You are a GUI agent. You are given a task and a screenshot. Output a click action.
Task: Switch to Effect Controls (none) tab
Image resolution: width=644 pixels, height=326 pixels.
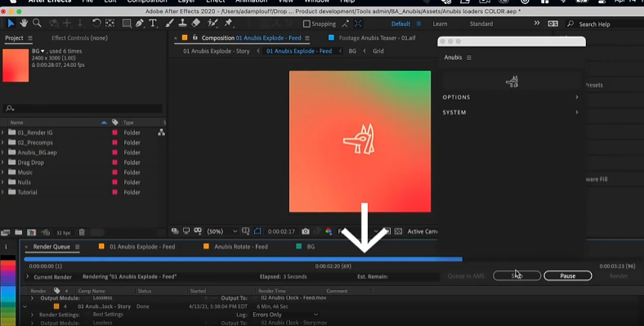click(x=79, y=38)
